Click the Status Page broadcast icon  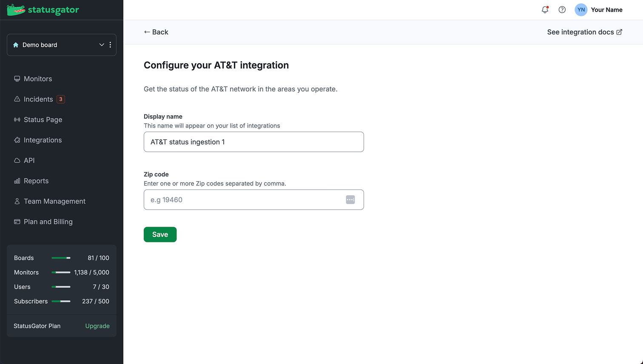(x=17, y=119)
